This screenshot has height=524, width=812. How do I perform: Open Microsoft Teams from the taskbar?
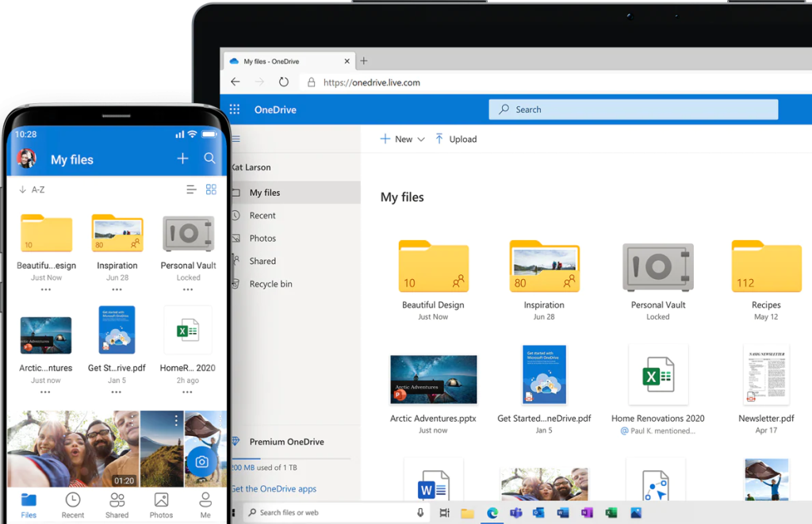(x=515, y=513)
